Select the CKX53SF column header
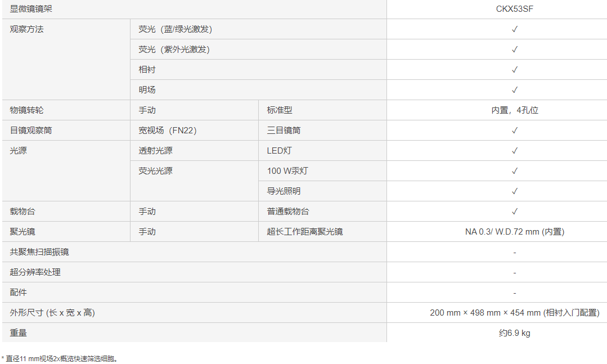Viewport: 607px width, 364px height. tap(514, 9)
